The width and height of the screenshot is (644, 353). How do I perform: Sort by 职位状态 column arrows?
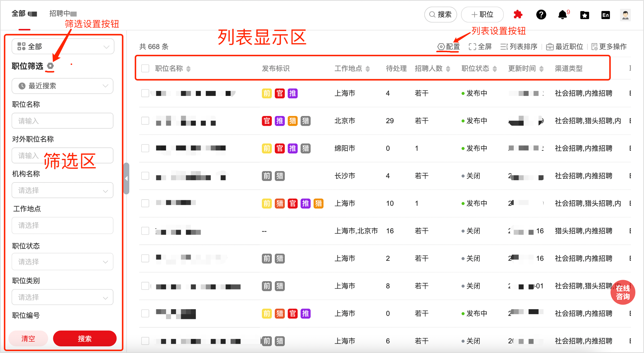click(494, 69)
